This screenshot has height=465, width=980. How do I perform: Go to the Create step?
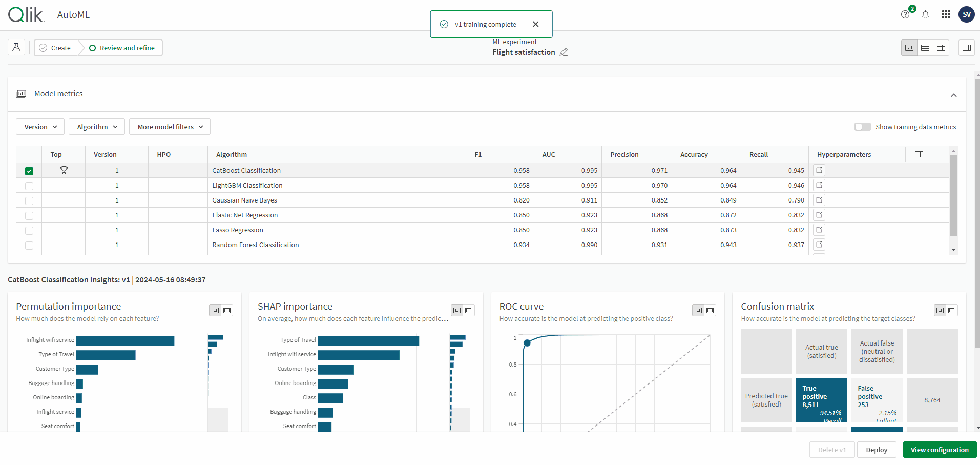click(x=56, y=48)
